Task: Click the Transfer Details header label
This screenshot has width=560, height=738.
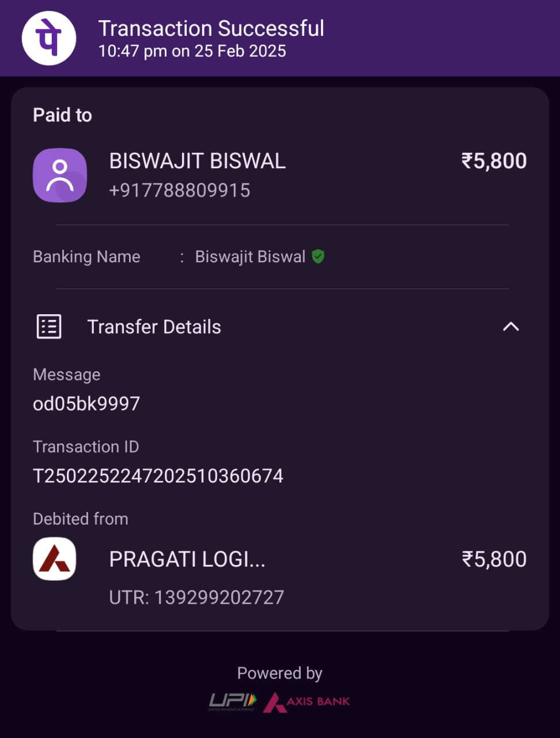Action: (x=154, y=327)
